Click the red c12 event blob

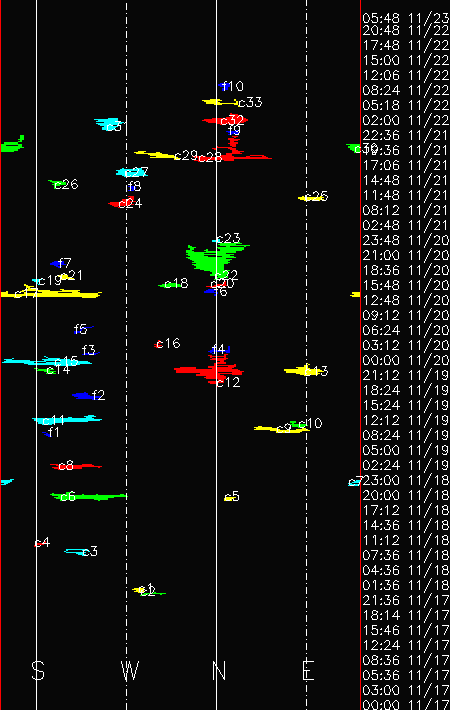[209, 371]
